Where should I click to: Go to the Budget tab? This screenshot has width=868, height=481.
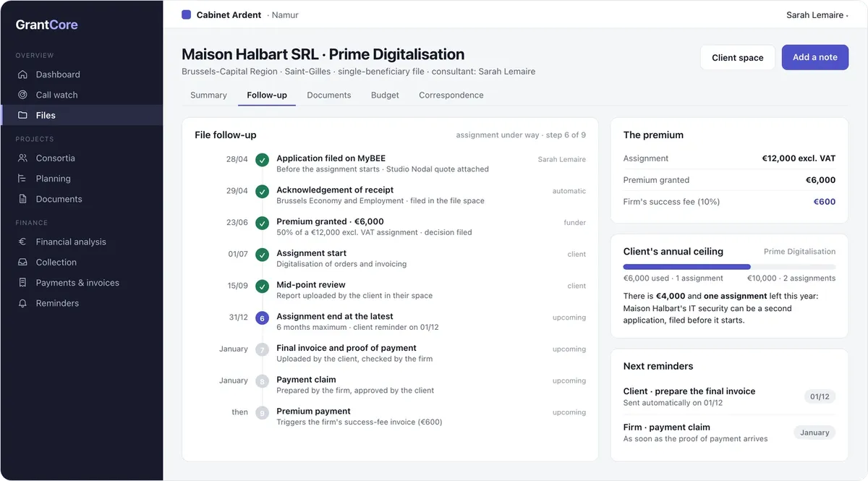[x=385, y=95]
